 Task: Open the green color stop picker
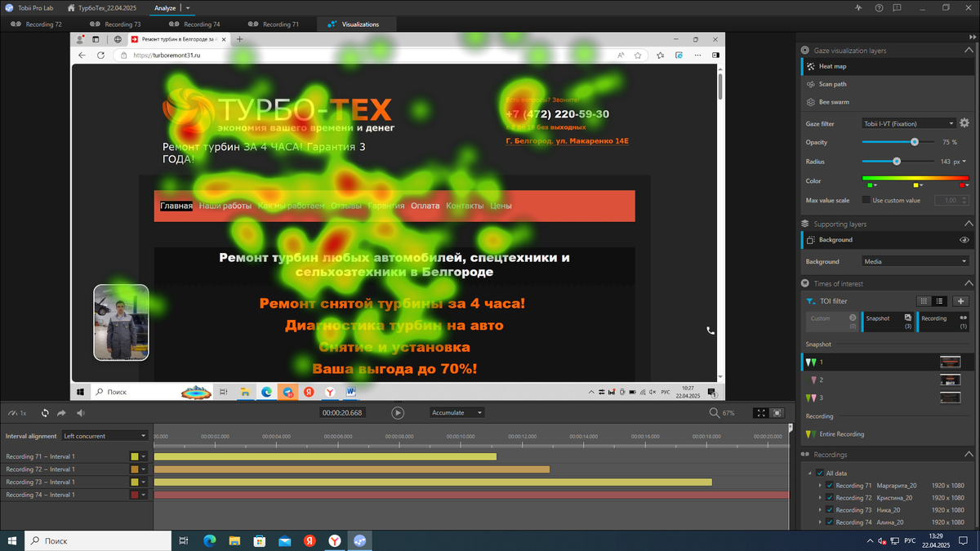click(871, 185)
